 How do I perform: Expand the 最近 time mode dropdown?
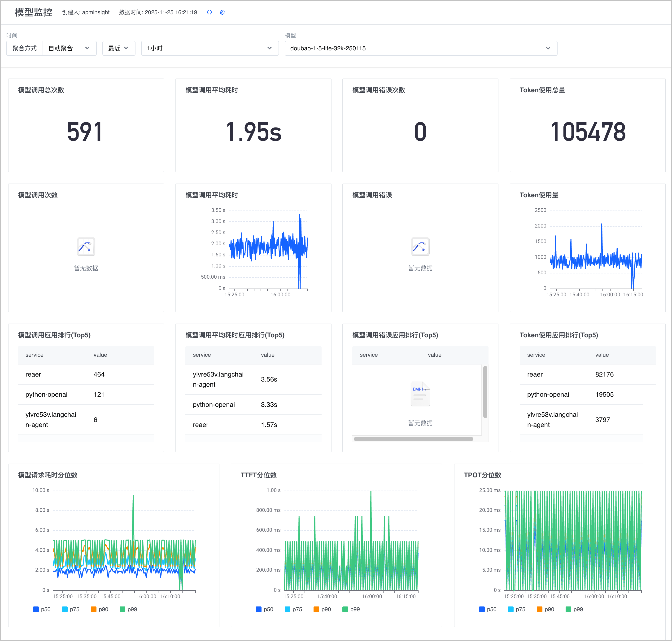[118, 48]
